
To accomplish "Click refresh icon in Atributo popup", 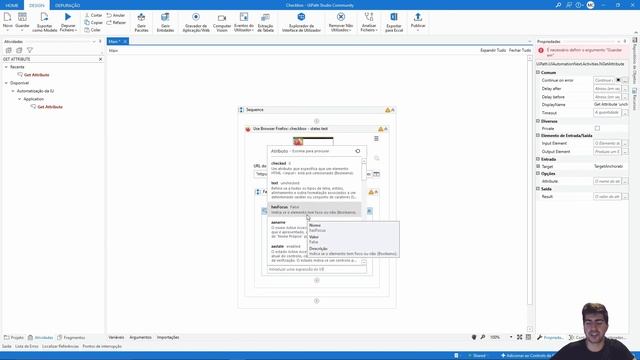I will pos(358,151).
